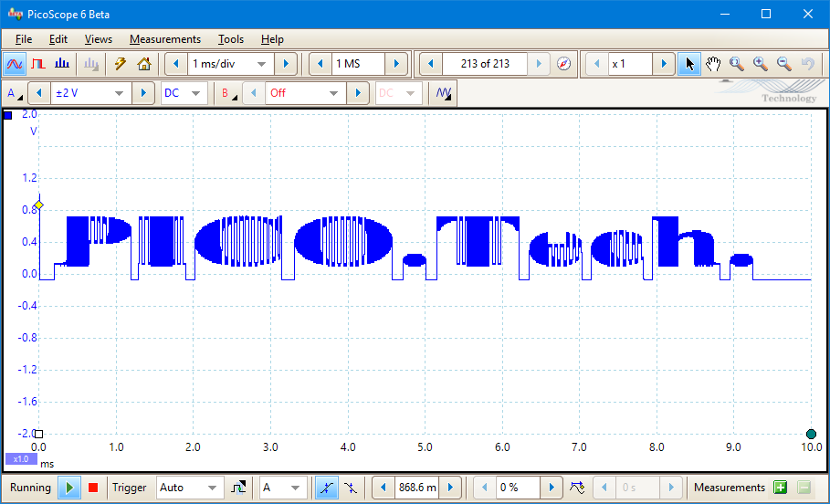The image size is (830, 504).
Task: Increase the Channel B range from Off
Action: pos(358,93)
